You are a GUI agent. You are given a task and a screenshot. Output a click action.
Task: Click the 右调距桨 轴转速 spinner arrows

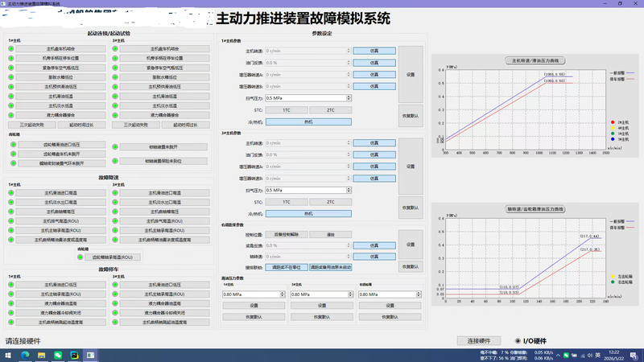pos(349,257)
